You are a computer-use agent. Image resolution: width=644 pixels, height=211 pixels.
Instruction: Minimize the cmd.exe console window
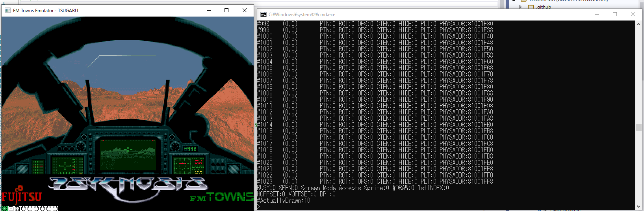pos(597,15)
